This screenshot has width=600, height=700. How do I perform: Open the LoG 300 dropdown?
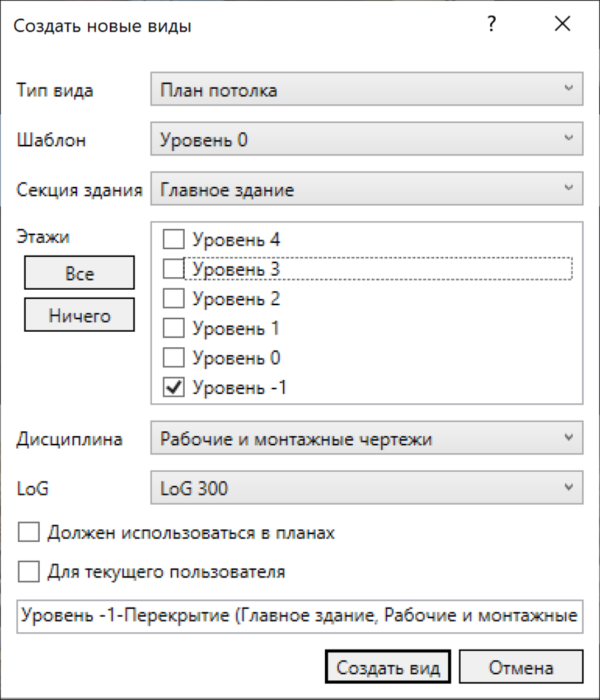(366, 488)
